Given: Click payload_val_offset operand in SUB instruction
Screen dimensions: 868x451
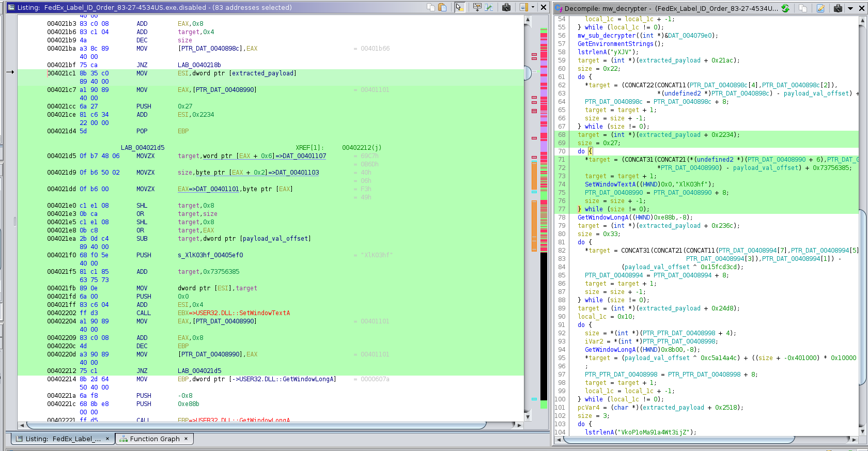Looking at the screenshot, I should pyautogui.click(x=275, y=239).
